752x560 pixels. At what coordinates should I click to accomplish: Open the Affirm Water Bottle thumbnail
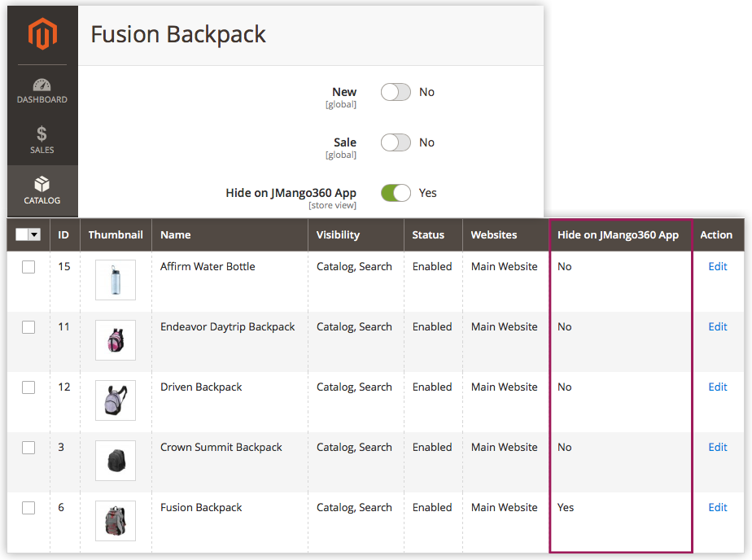click(116, 280)
